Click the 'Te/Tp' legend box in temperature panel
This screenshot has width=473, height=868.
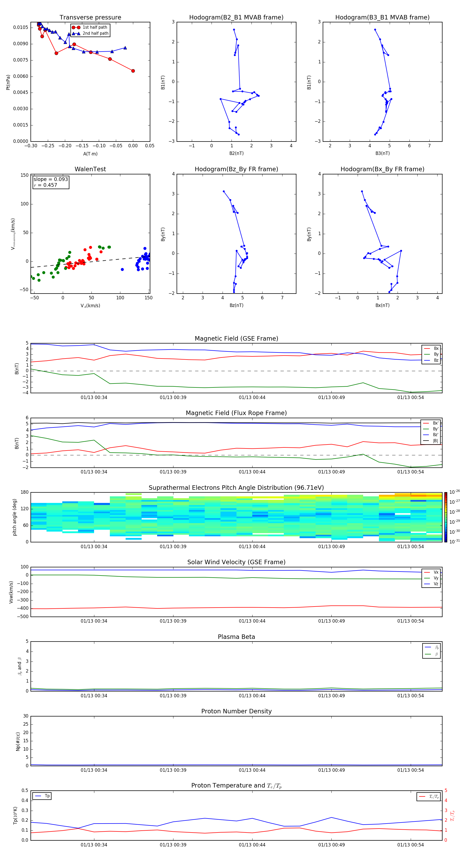pyautogui.click(x=429, y=796)
